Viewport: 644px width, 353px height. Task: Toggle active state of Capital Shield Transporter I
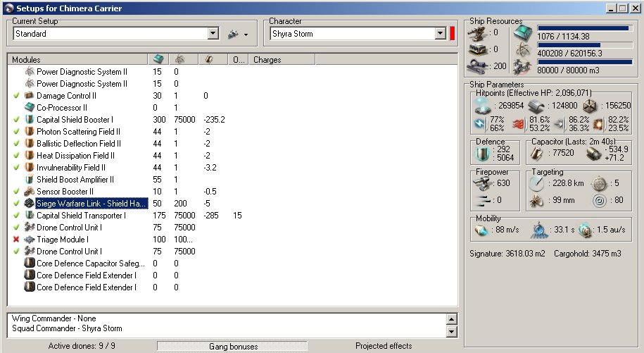[16, 215]
